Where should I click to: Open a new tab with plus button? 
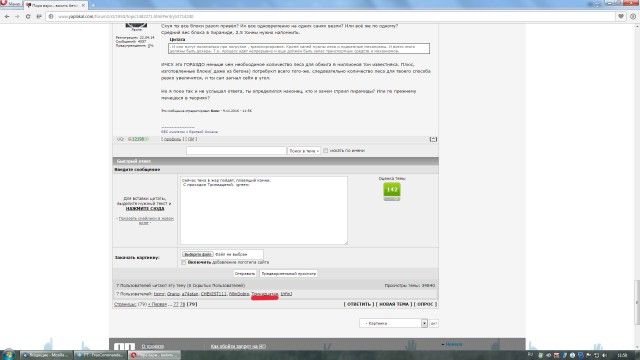(x=93, y=5)
